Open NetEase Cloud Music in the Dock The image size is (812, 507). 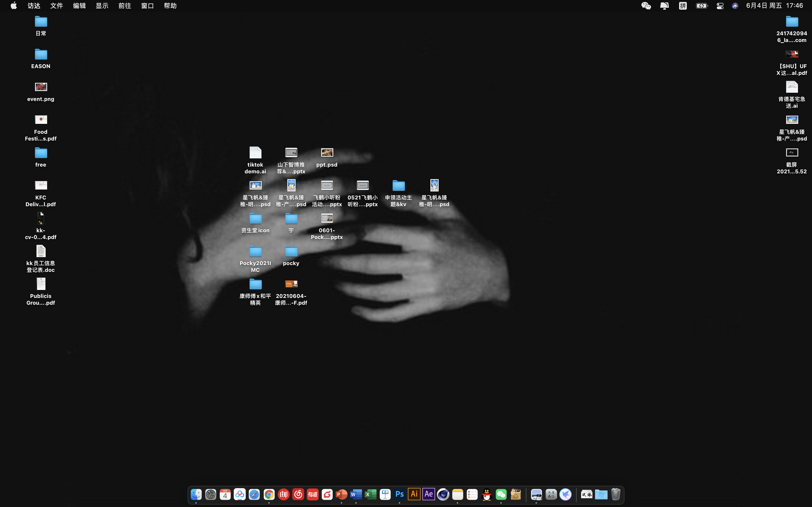click(x=298, y=494)
